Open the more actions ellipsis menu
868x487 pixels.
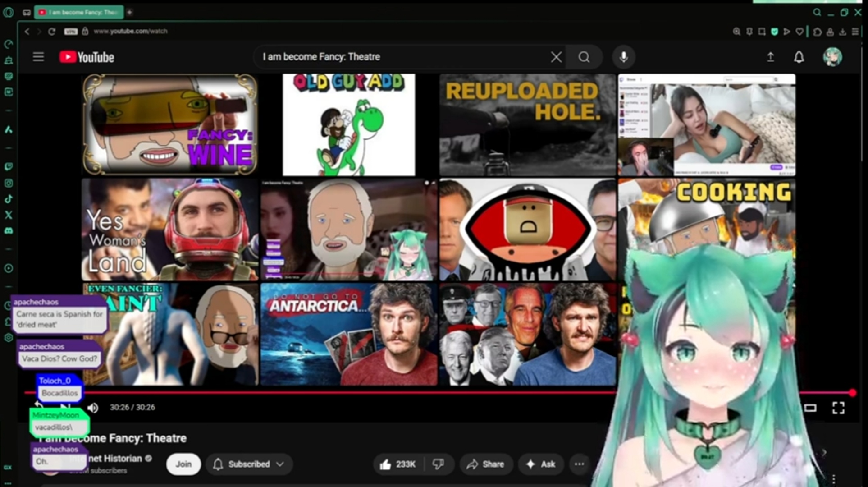click(x=579, y=464)
